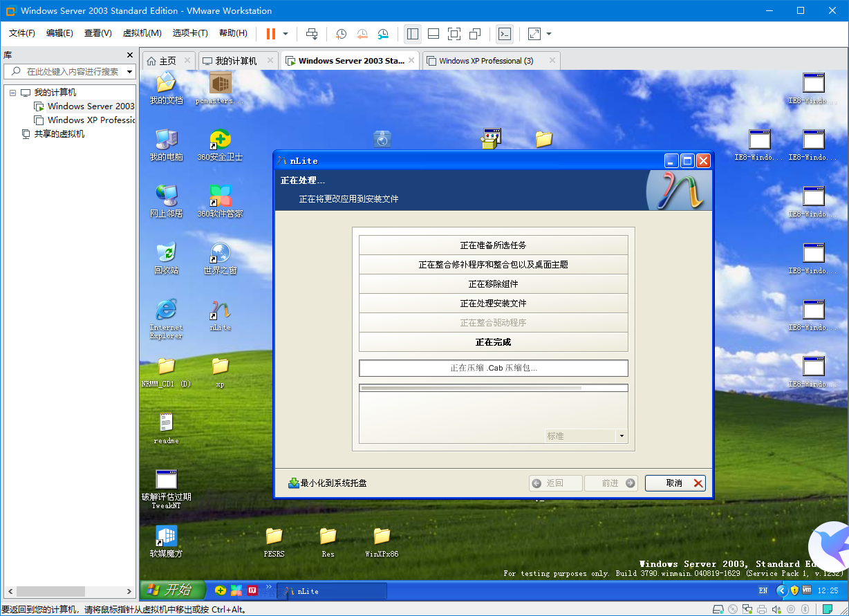
Task: Open the 我的文档 desktop folder
Action: pyautogui.click(x=166, y=88)
